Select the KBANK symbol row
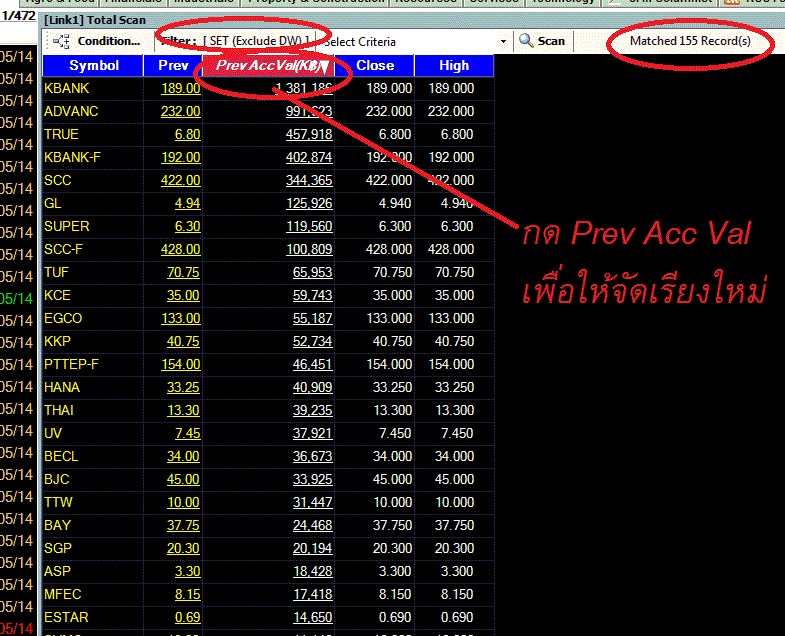The height and width of the screenshot is (636, 785). pos(67,89)
